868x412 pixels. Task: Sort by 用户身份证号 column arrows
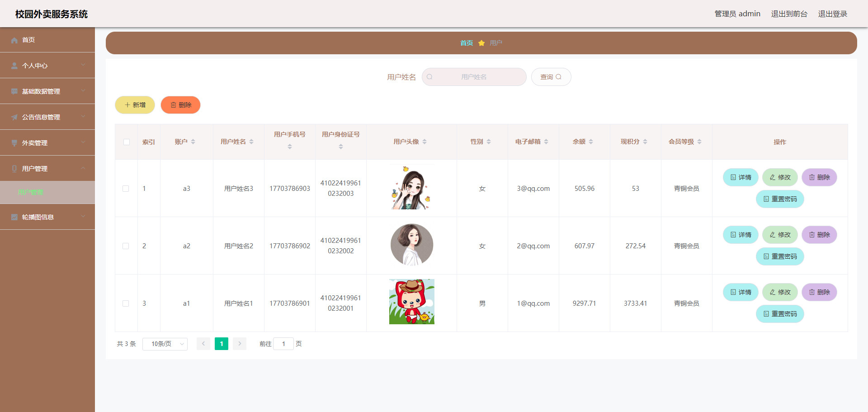click(x=341, y=147)
